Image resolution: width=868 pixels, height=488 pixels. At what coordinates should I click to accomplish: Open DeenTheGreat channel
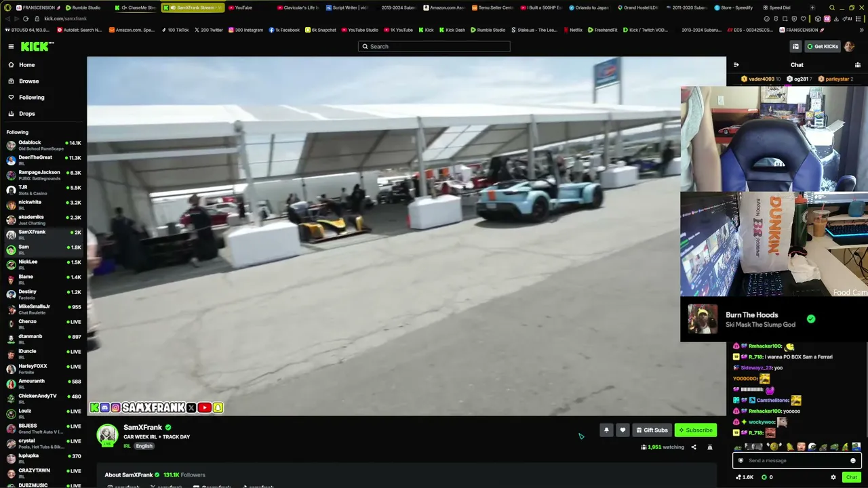pos(43,160)
